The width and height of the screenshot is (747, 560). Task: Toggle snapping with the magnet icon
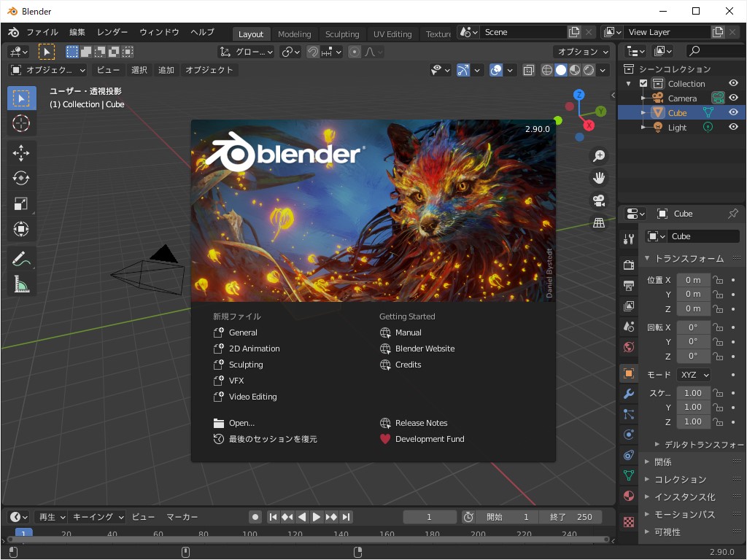312,52
